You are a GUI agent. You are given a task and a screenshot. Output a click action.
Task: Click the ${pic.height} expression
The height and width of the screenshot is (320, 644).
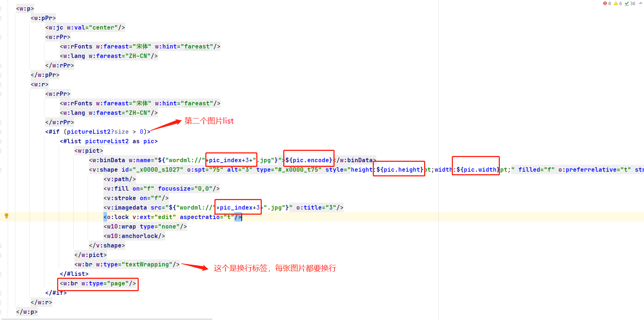coord(400,169)
